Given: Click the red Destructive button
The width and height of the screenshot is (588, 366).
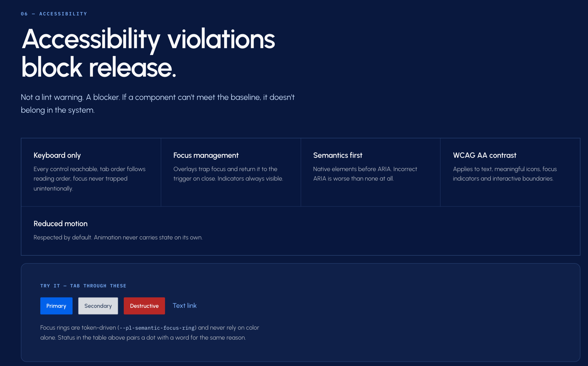Looking at the screenshot, I should (144, 306).
